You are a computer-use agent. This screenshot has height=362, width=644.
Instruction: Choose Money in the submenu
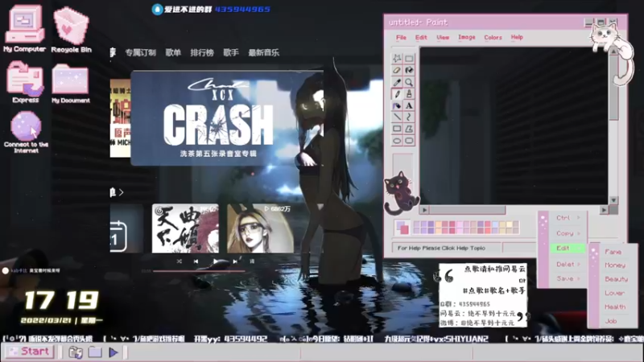point(615,265)
